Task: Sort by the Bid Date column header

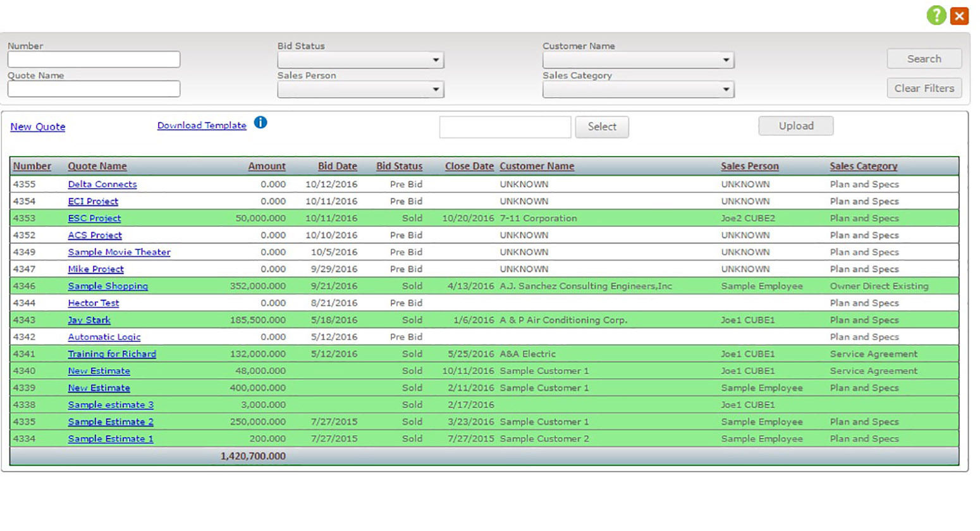Action: click(337, 166)
